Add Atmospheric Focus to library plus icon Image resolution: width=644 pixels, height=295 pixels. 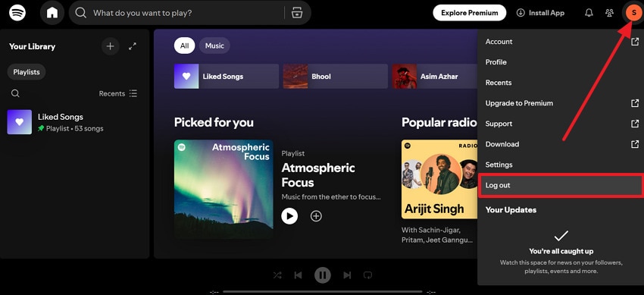point(316,215)
